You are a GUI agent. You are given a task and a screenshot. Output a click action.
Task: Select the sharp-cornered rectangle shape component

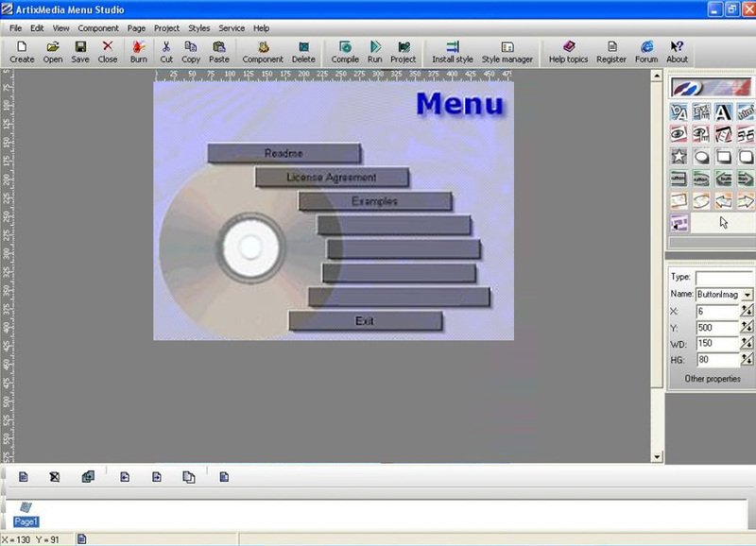(723, 157)
